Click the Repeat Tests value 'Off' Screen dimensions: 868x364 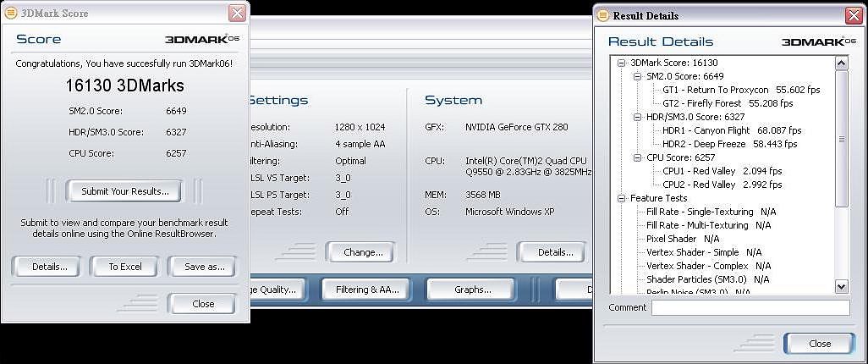pos(342,212)
